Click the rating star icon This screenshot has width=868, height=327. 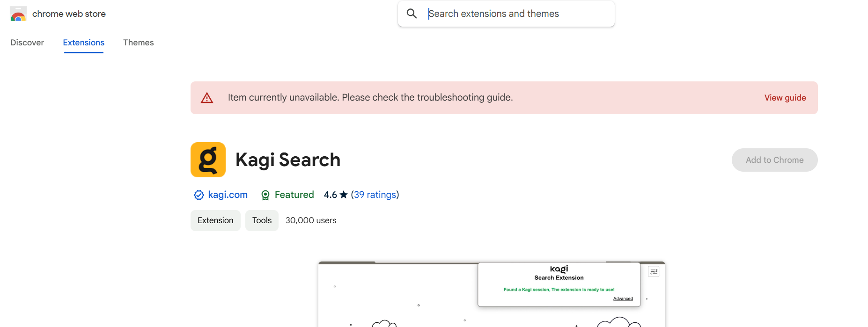click(x=344, y=195)
